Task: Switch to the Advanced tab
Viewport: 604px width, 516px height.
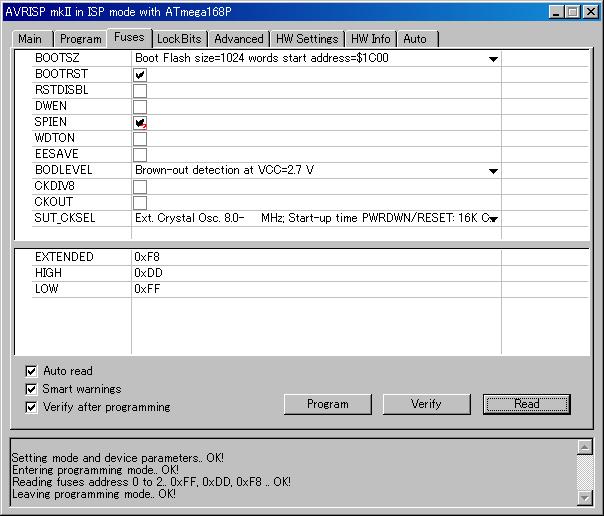Action: [239, 39]
